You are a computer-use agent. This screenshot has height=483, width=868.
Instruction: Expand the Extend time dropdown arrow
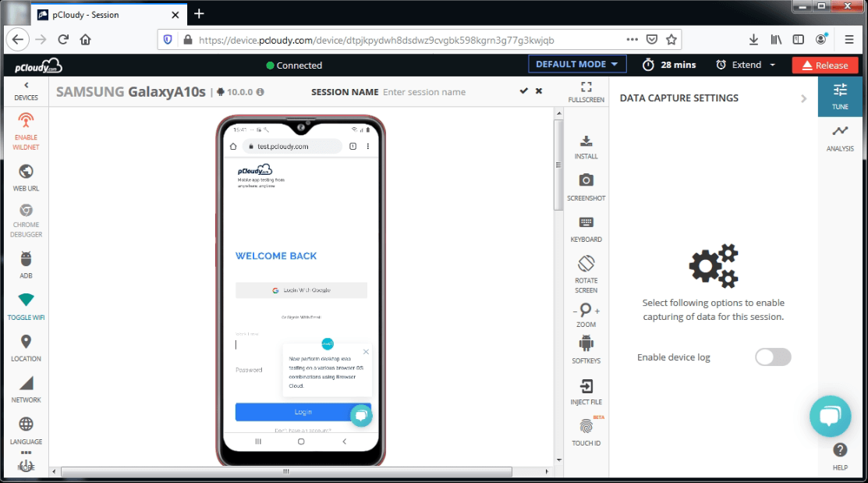(773, 65)
